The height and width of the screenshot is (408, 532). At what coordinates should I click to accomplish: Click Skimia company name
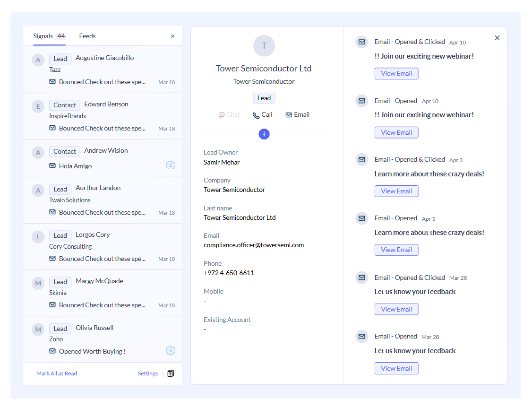coord(58,293)
